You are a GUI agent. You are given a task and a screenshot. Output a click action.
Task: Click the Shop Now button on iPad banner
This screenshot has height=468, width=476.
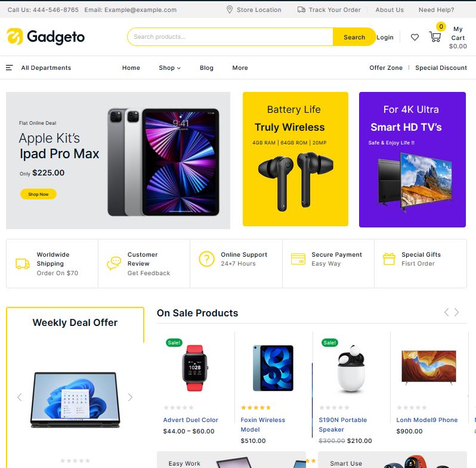click(38, 194)
